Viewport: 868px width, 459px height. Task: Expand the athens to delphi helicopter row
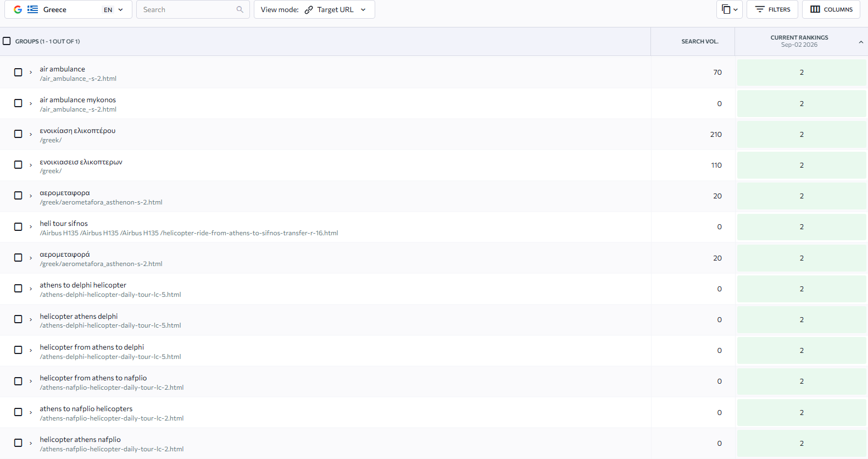tap(31, 289)
